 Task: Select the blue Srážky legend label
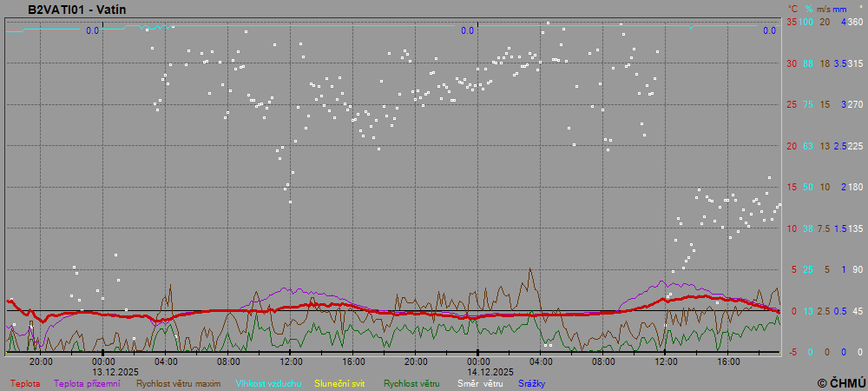[x=532, y=383]
